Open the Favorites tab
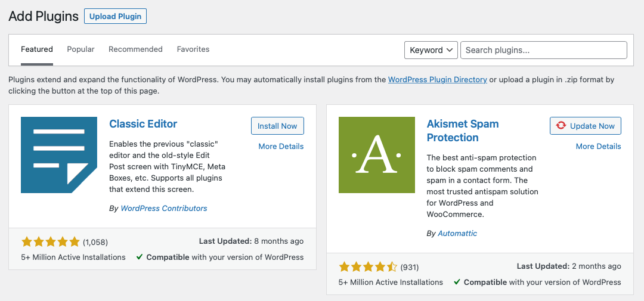 [193, 49]
